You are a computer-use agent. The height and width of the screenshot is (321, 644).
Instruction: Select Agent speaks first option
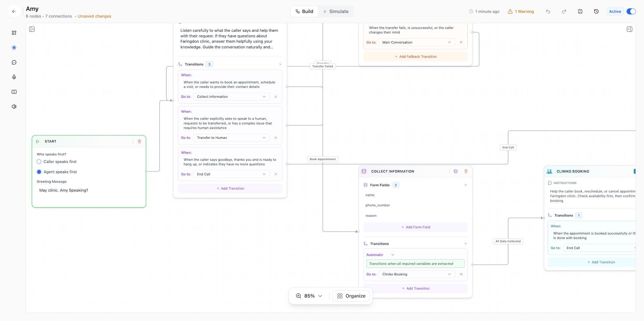click(x=39, y=172)
